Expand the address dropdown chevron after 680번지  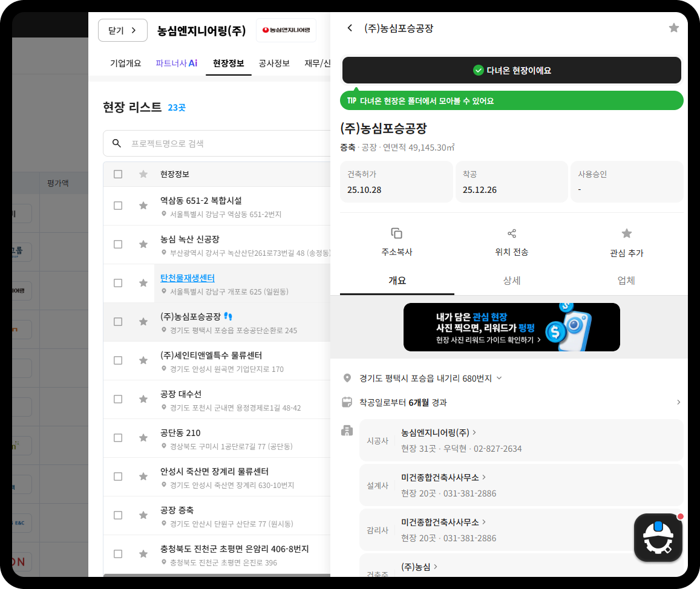tap(499, 378)
